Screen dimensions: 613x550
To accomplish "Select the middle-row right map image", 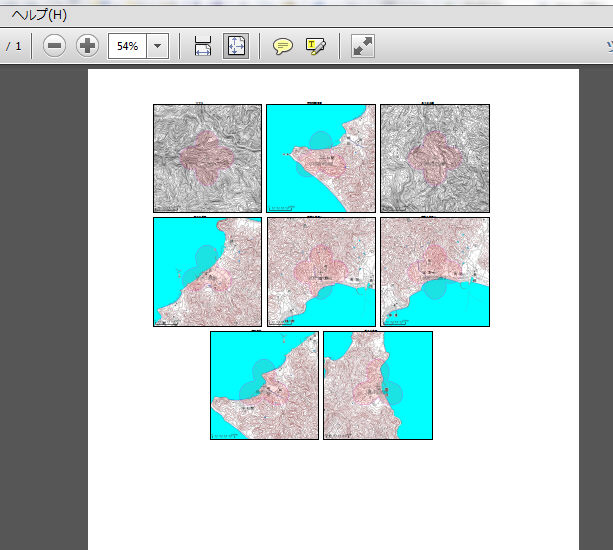I will 435,272.
